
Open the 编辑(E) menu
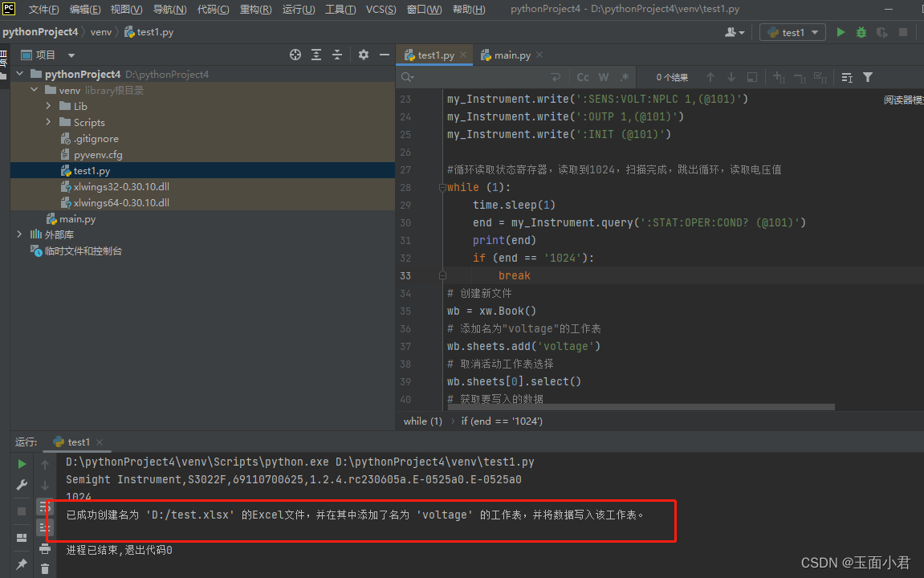tap(85, 10)
